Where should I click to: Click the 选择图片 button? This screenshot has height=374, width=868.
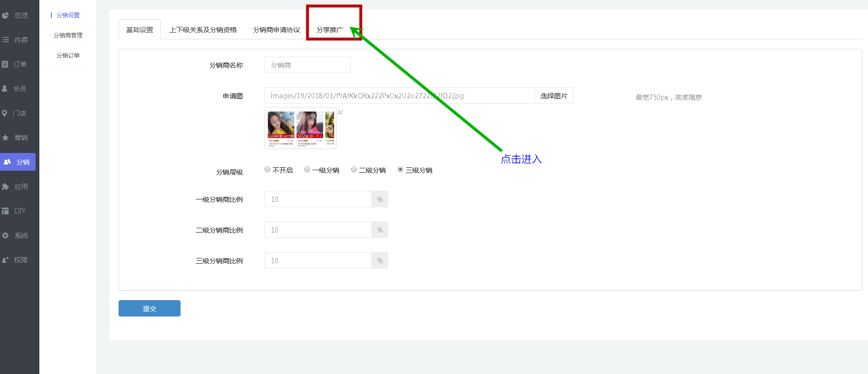coord(554,95)
